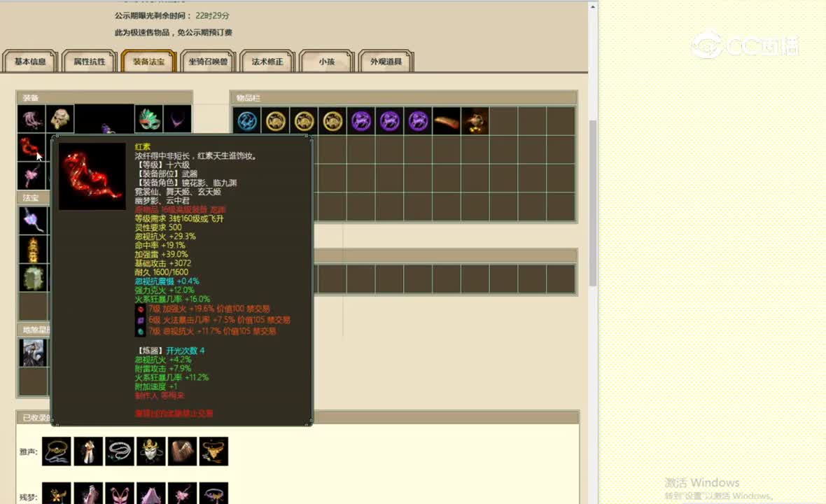Switch to the 法术修正 tab
The image size is (826, 504).
click(267, 61)
